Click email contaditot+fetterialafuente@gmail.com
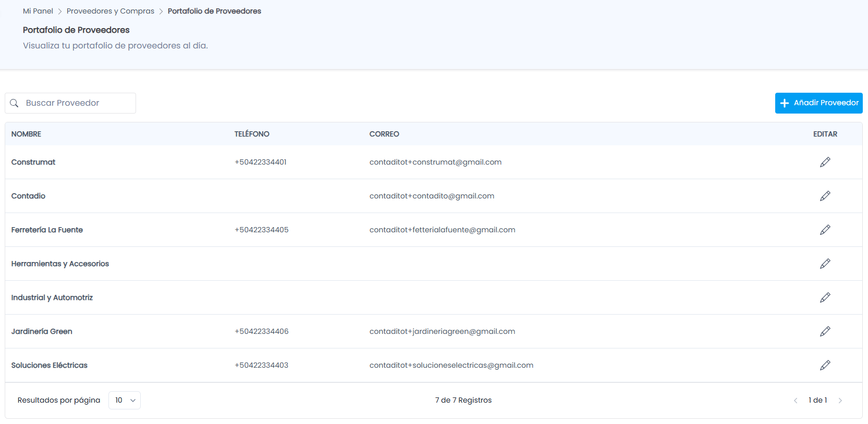Screen dimensions: 868x424 coord(442,230)
